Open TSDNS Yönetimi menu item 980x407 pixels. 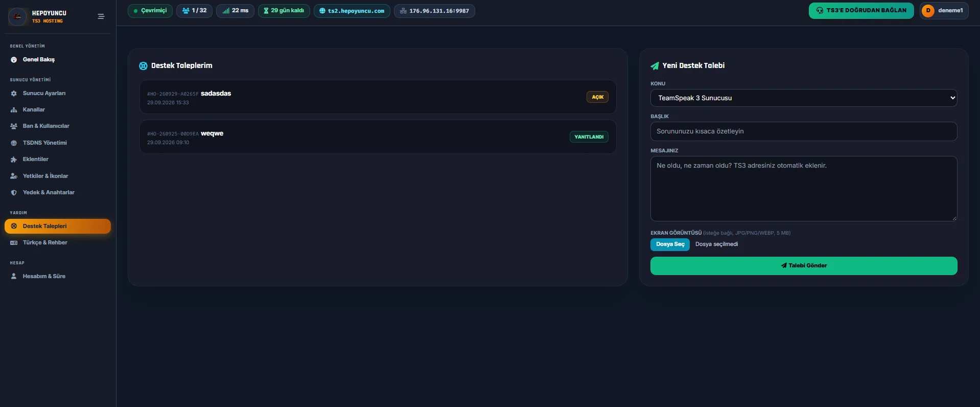[58, 143]
